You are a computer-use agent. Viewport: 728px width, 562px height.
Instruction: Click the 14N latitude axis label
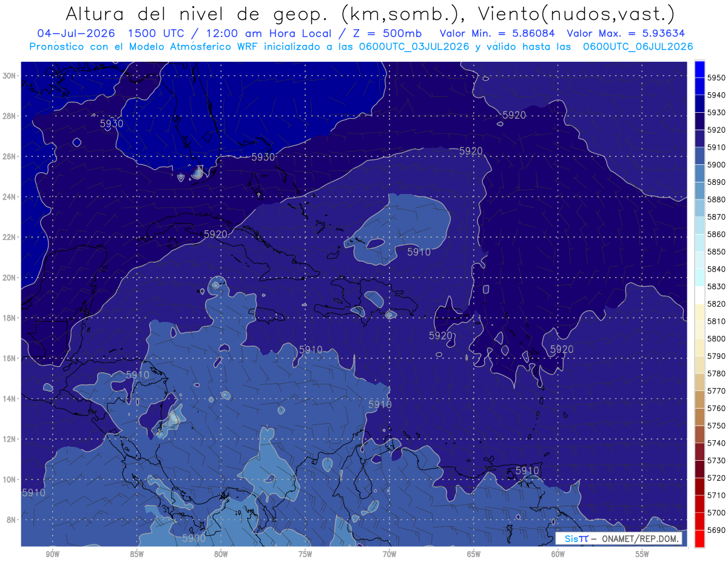pyautogui.click(x=10, y=398)
